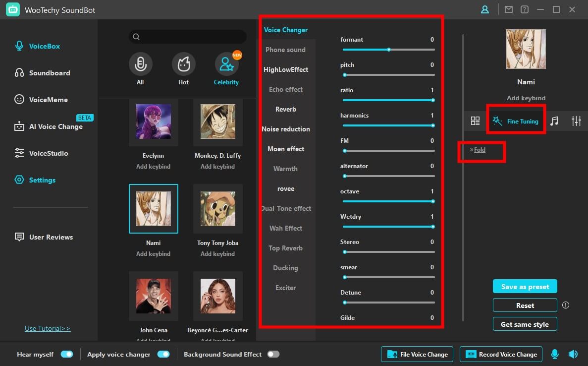This screenshot has width=588, height=366.
Task: Click inside the voice search field
Action: pos(187,37)
